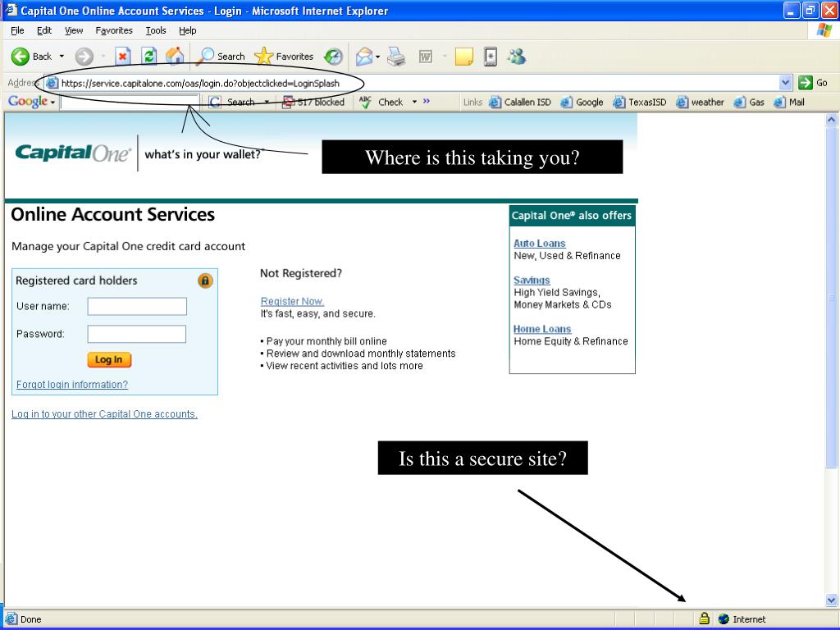Expand the address bar dropdown arrow
The height and width of the screenshot is (630, 840).
(x=785, y=83)
